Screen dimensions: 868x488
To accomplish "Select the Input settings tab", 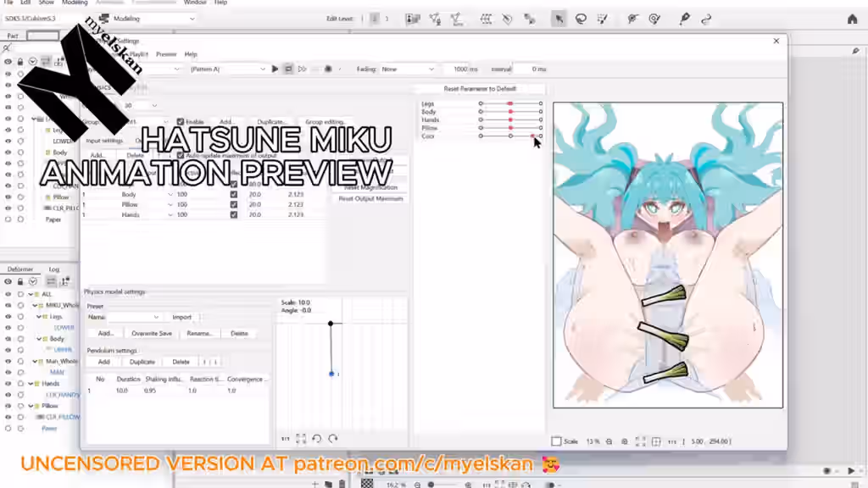I will [104, 141].
